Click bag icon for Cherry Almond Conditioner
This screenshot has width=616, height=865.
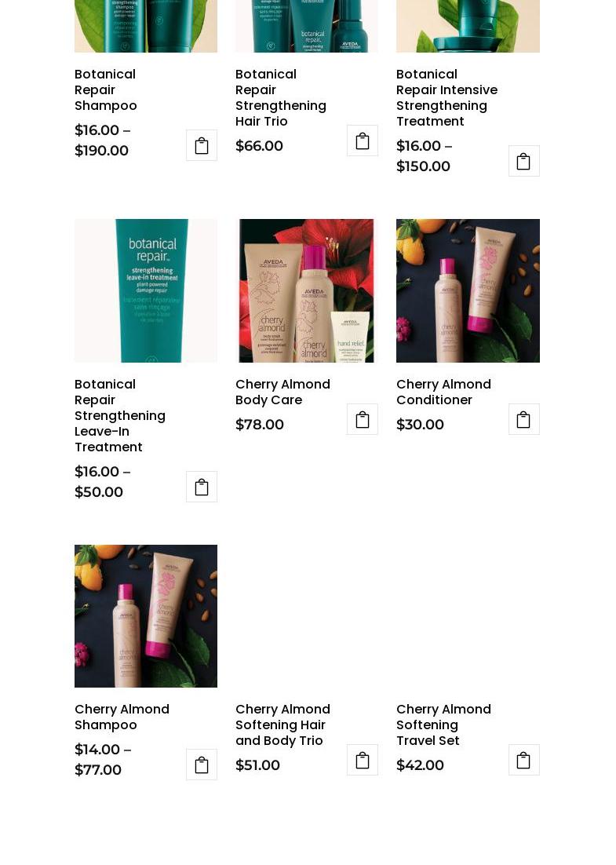[523, 419]
